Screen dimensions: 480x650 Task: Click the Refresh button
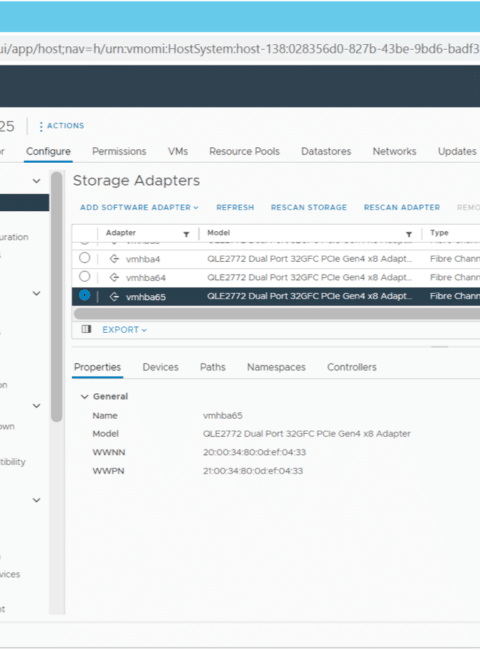pos(235,207)
